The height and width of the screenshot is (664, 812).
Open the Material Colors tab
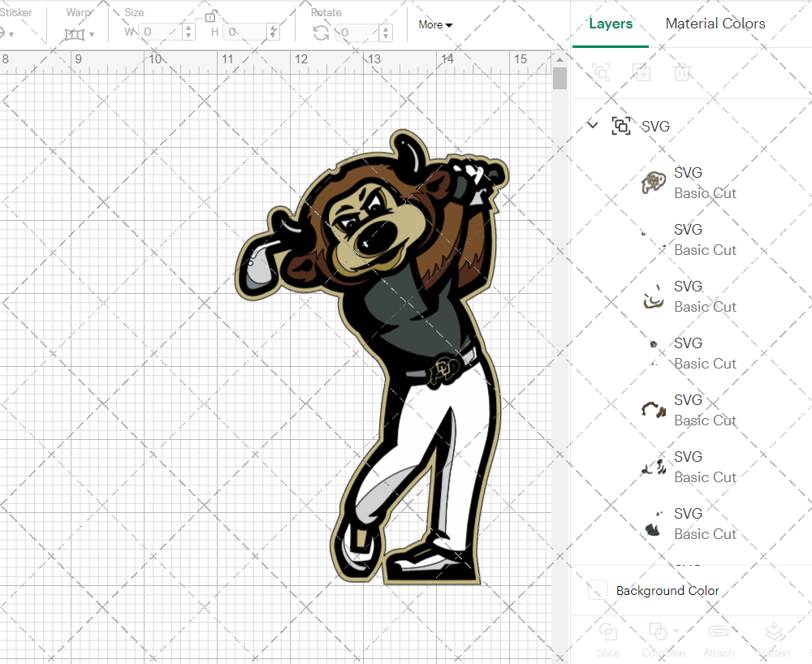pos(715,24)
